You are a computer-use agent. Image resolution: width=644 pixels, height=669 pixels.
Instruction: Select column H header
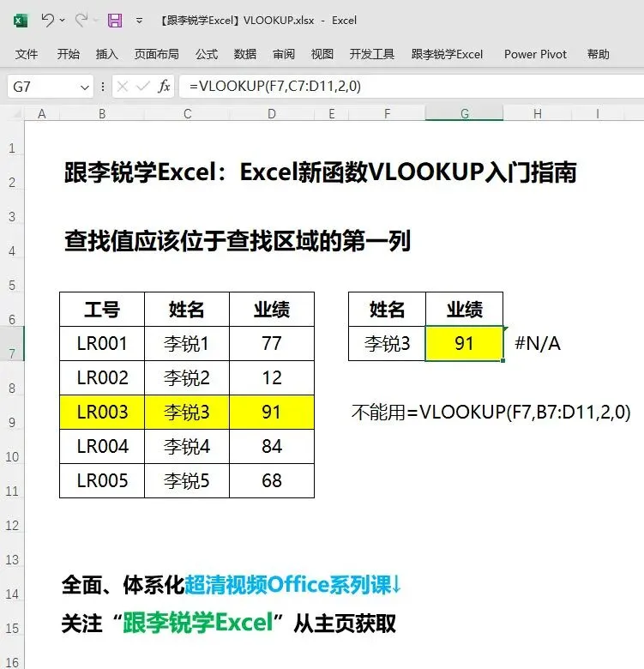pos(538,113)
